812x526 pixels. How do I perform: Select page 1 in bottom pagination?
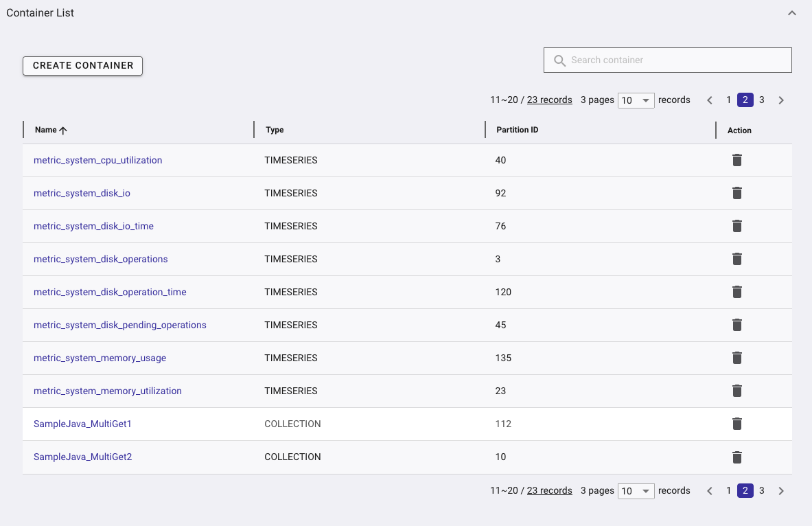[x=729, y=491]
